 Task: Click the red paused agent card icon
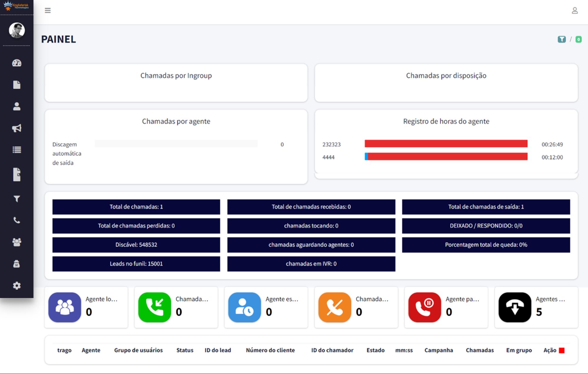tap(425, 307)
